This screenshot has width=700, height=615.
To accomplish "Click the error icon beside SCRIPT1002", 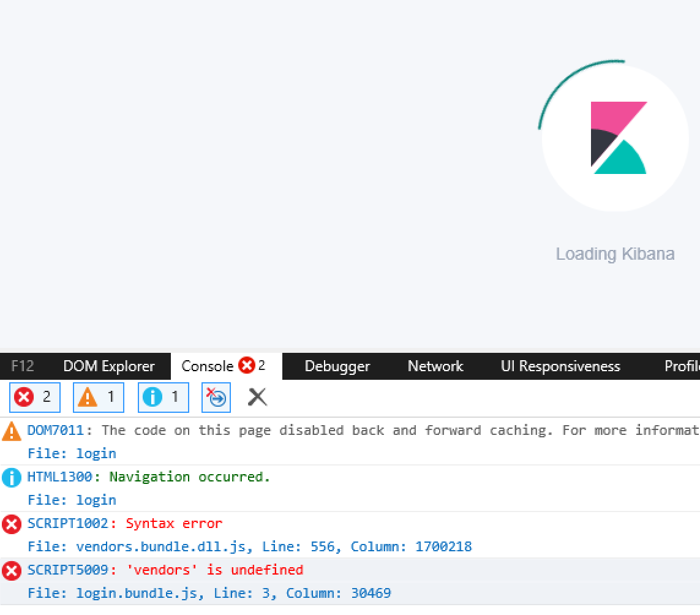I will (x=12, y=524).
